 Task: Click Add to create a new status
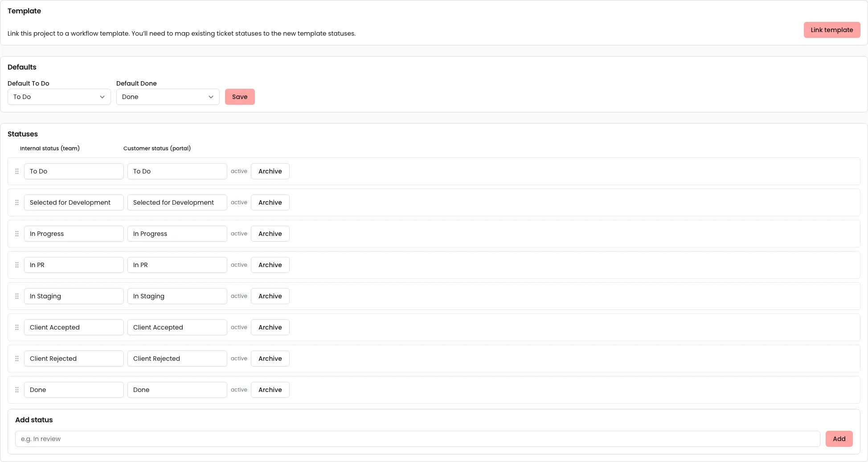(839, 439)
